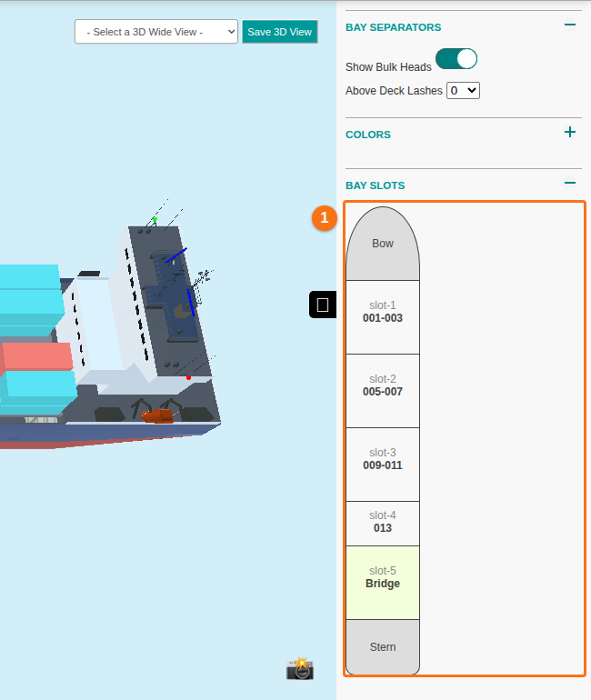Select slot-3 bay 009-011
This screenshot has width=591, height=700.
[x=383, y=465]
